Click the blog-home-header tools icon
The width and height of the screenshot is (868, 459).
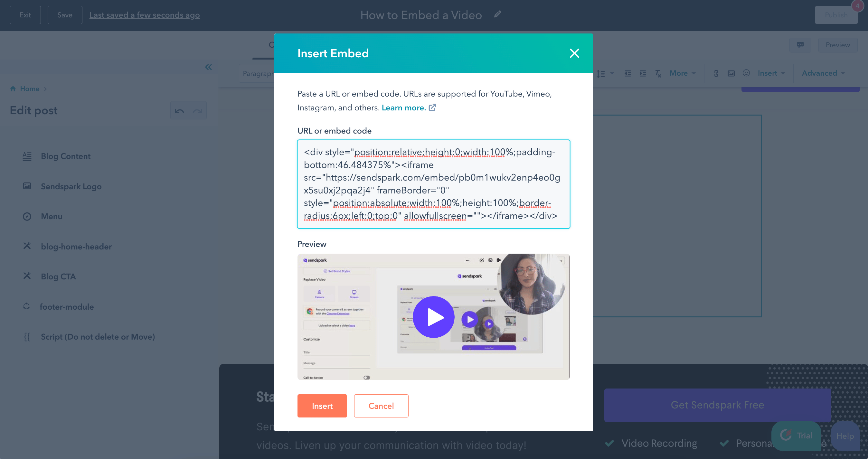click(x=27, y=246)
